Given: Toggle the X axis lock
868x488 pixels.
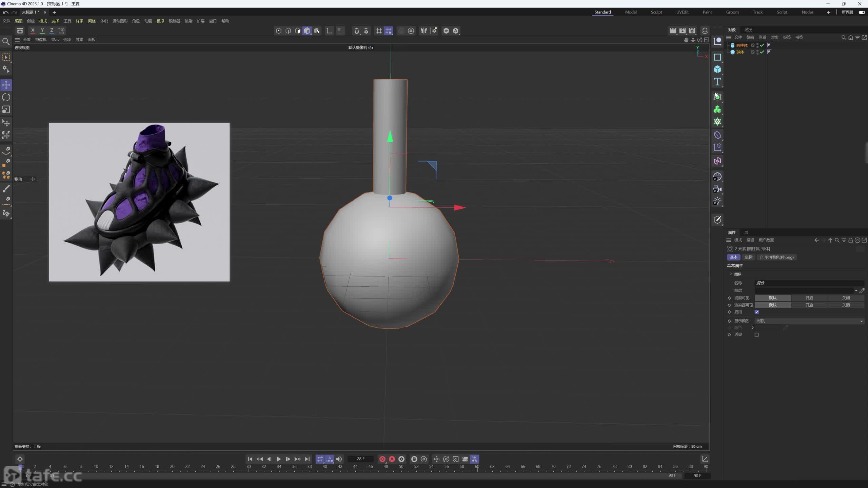Looking at the screenshot, I should tap(33, 30).
